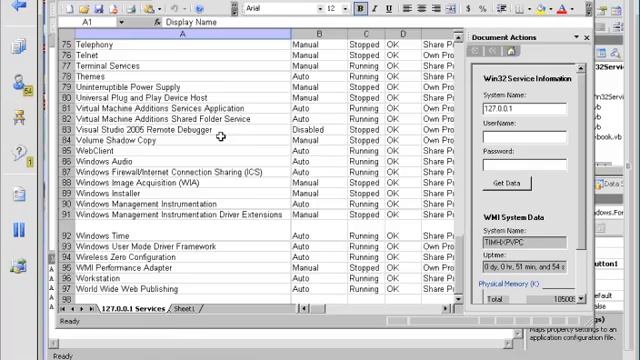Click the Document Actions pane scroll up arrow
The image size is (640, 360).
[x=581, y=68]
